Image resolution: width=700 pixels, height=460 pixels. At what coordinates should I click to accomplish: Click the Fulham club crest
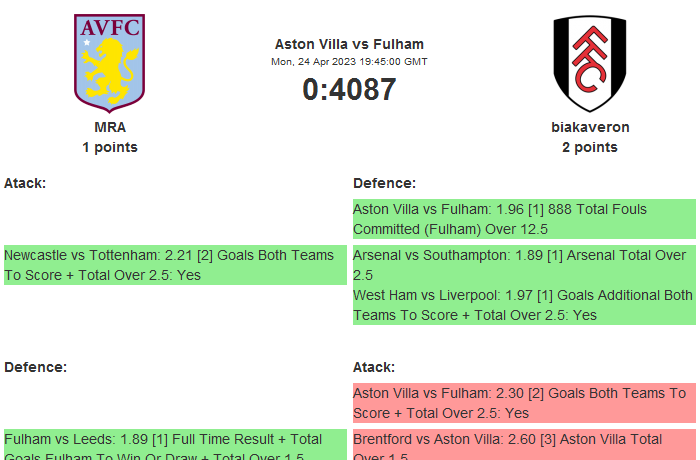point(590,62)
